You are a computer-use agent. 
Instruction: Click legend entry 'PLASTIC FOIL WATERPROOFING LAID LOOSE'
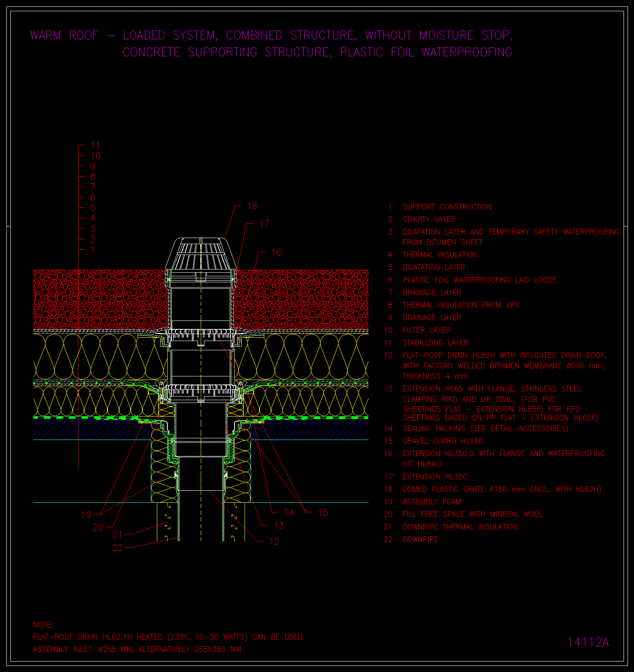(480, 280)
